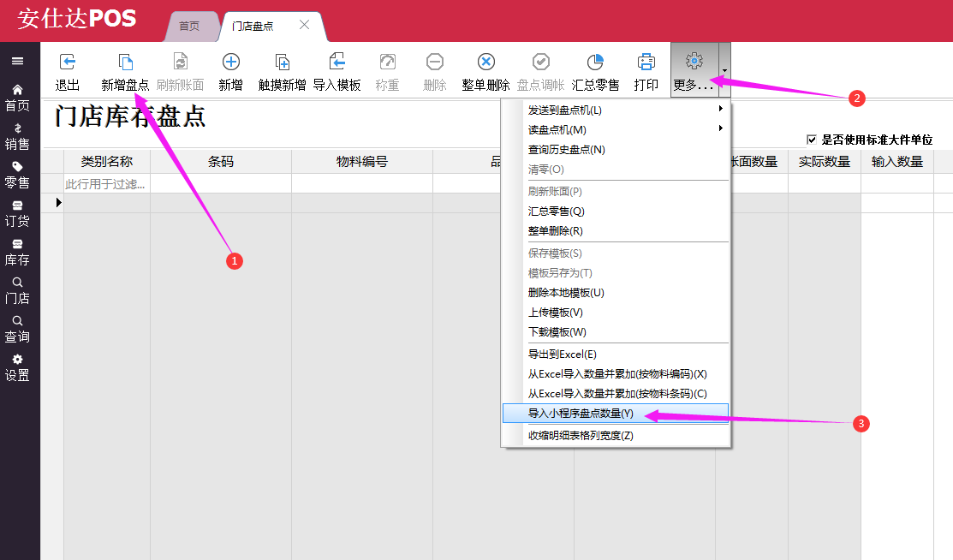Click the 新增 plus icon in toolbar
This screenshot has height=560, width=953.
(x=230, y=63)
